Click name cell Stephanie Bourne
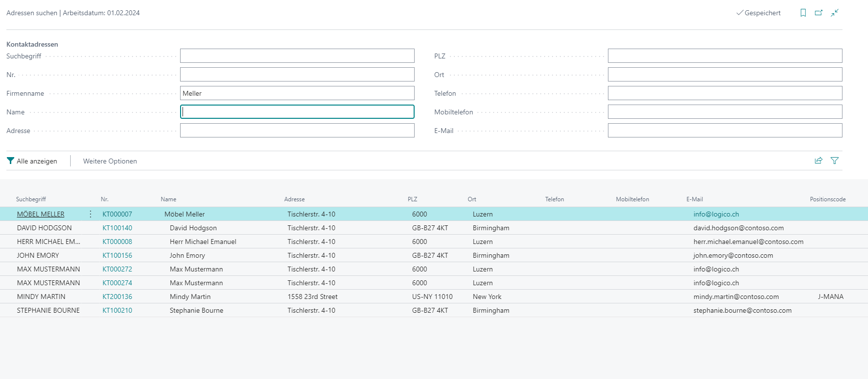Image resolution: width=868 pixels, height=379 pixels. (x=196, y=310)
